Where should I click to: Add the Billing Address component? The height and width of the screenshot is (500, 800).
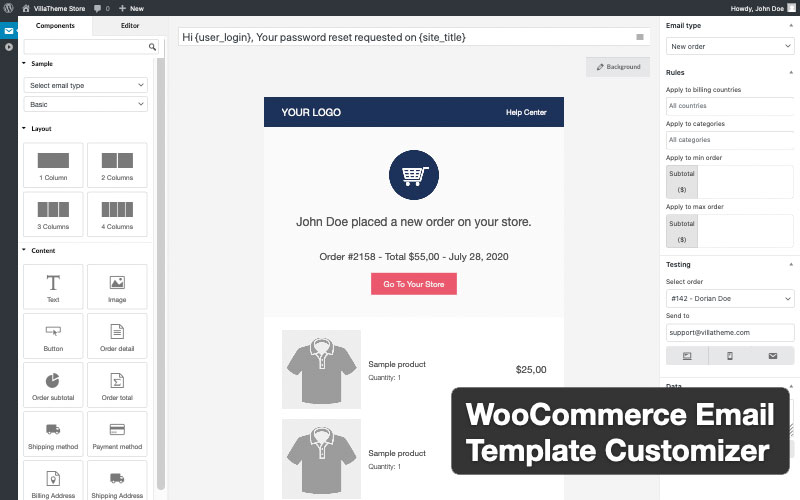click(x=53, y=481)
